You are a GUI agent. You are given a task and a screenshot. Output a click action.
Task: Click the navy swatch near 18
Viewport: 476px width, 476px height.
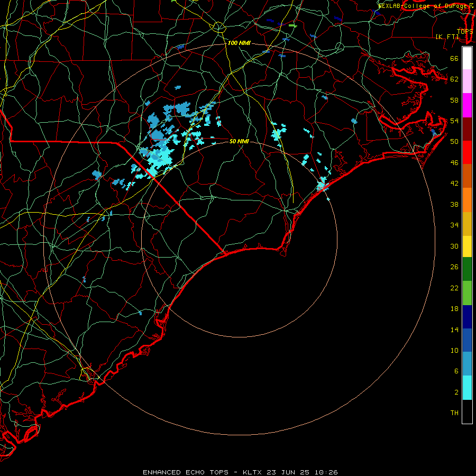[x=467, y=317]
